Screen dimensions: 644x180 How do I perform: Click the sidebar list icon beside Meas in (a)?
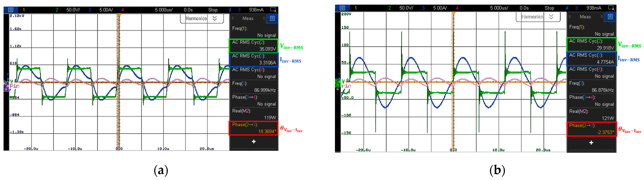[x=272, y=18]
